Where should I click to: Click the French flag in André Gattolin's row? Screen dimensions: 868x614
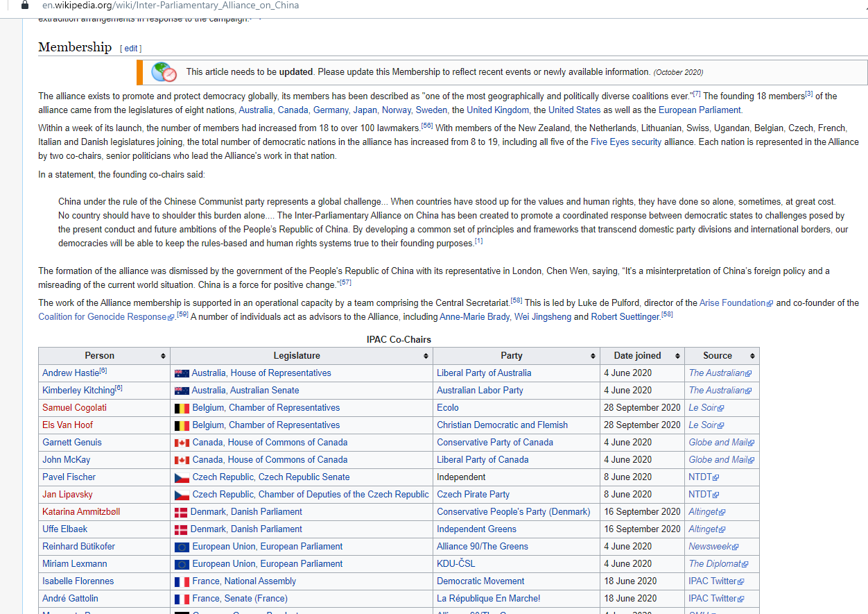coord(182,599)
